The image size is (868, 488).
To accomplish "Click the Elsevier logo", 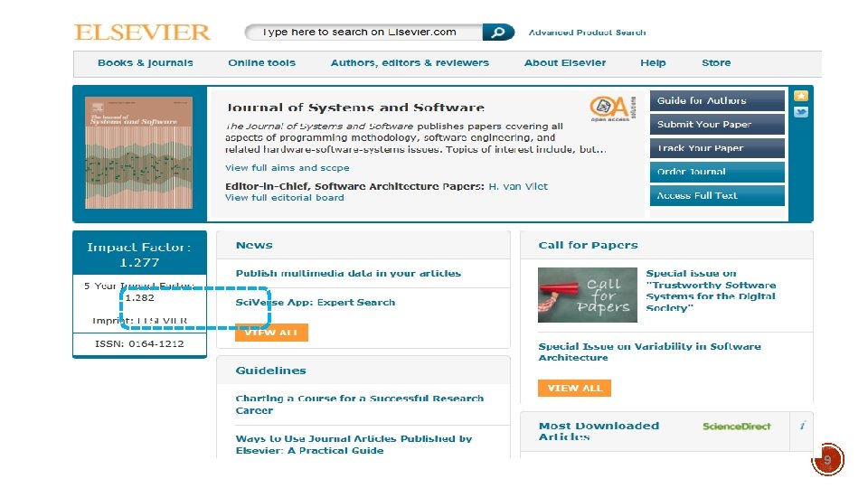I will tap(142, 33).
